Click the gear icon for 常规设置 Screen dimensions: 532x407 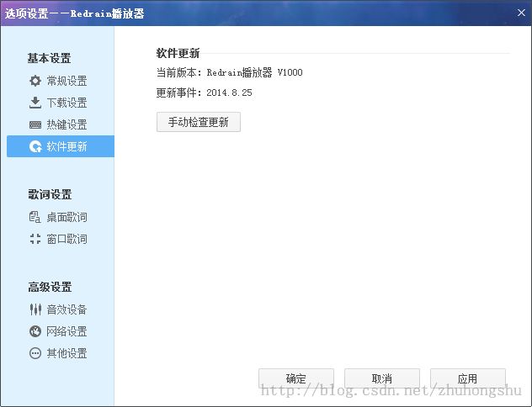(35, 81)
